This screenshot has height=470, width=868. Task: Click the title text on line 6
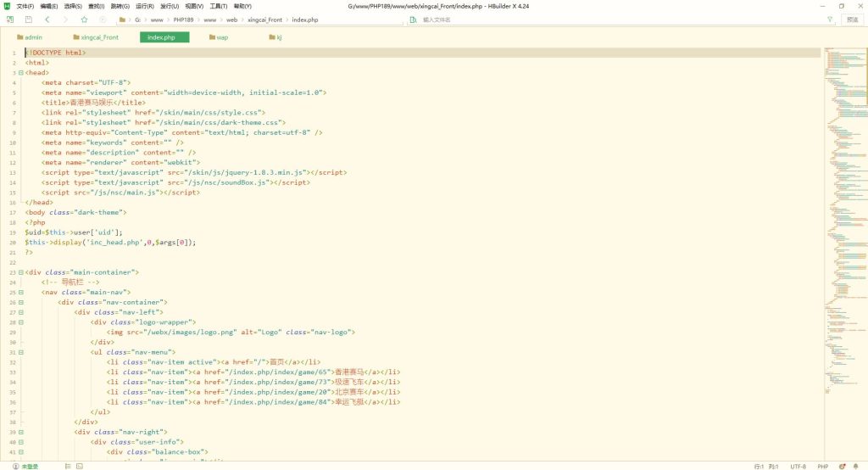[93, 103]
